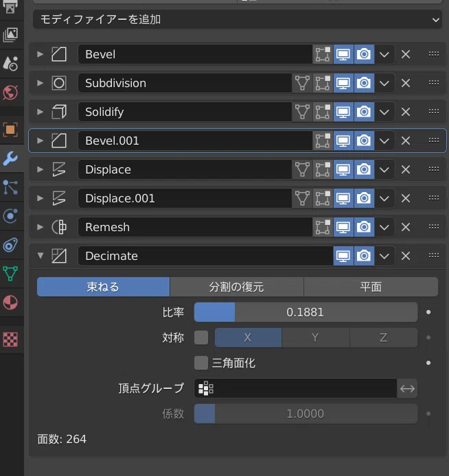Viewport: 449px width, 476px height.
Task: Click the 面数: 264 face count text
Action: (x=62, y=439)
